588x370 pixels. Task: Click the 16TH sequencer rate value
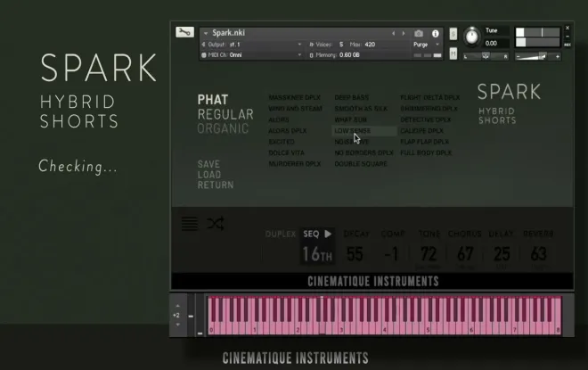pos(317,254)
